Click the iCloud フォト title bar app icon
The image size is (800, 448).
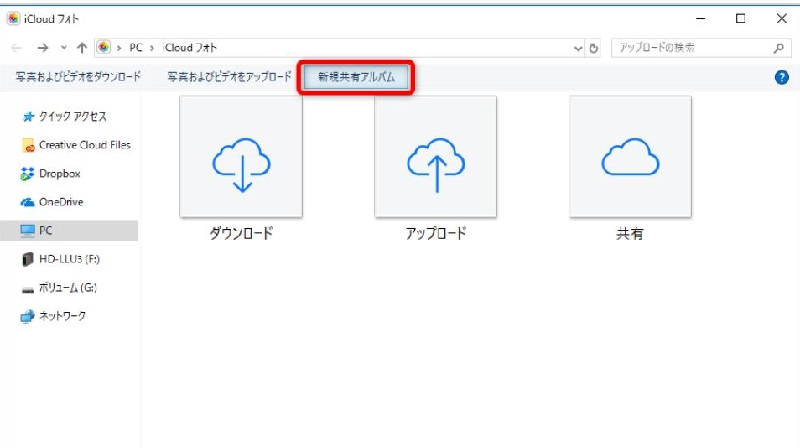(14, 19)
